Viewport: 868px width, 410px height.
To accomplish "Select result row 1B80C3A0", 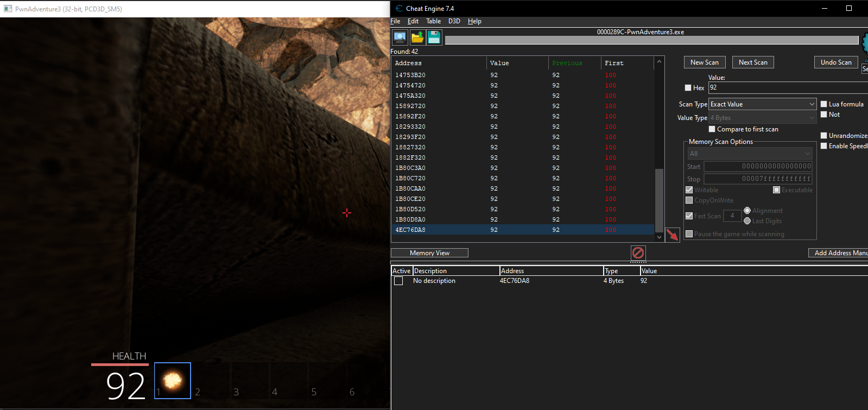I will [523, 168].
